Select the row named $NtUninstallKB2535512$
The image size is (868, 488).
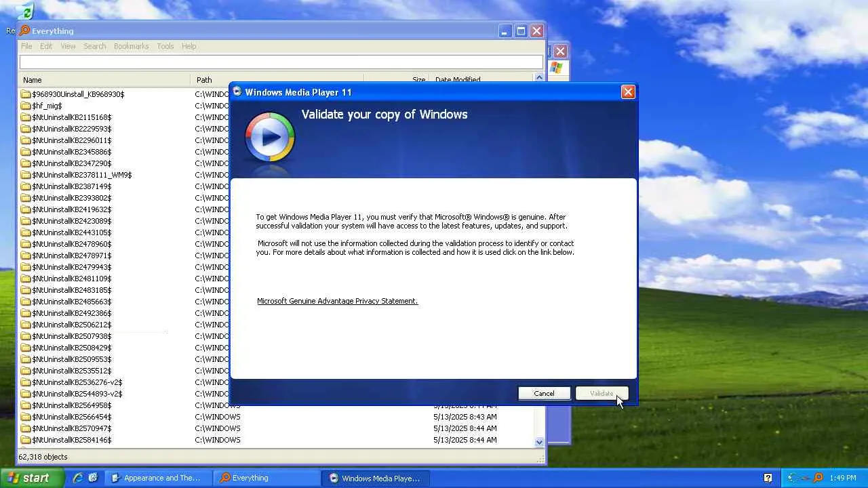[71, 371]
